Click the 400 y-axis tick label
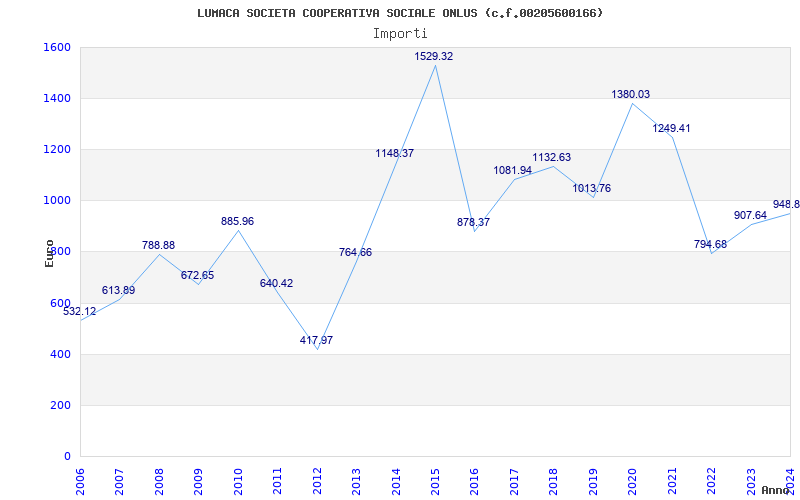This screenshot has height=500, width=800. pyautogui.click(x=61, y=354)
